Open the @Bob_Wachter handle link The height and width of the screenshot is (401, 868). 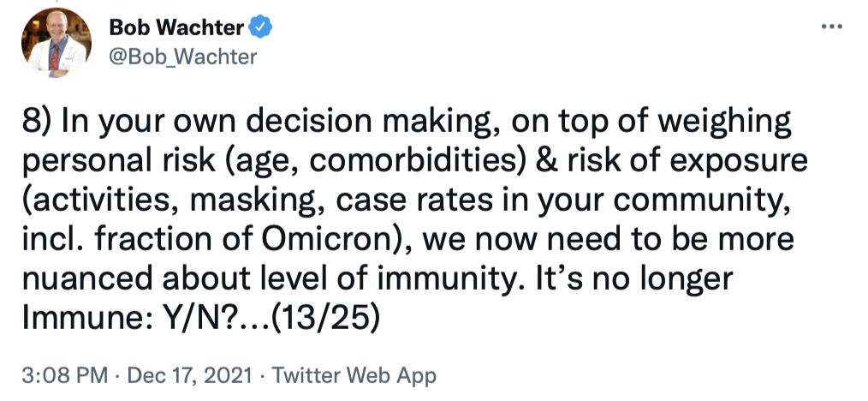coord(182,57)
